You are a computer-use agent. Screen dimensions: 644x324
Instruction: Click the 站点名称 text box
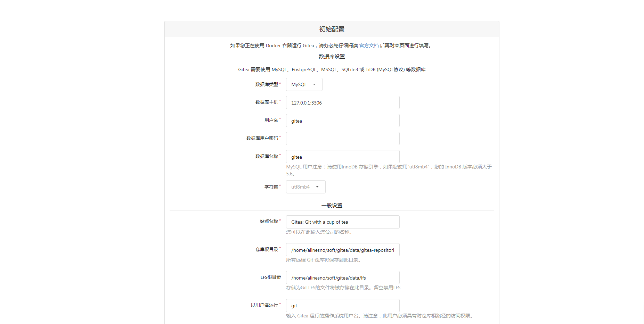[x=342, y=222]
